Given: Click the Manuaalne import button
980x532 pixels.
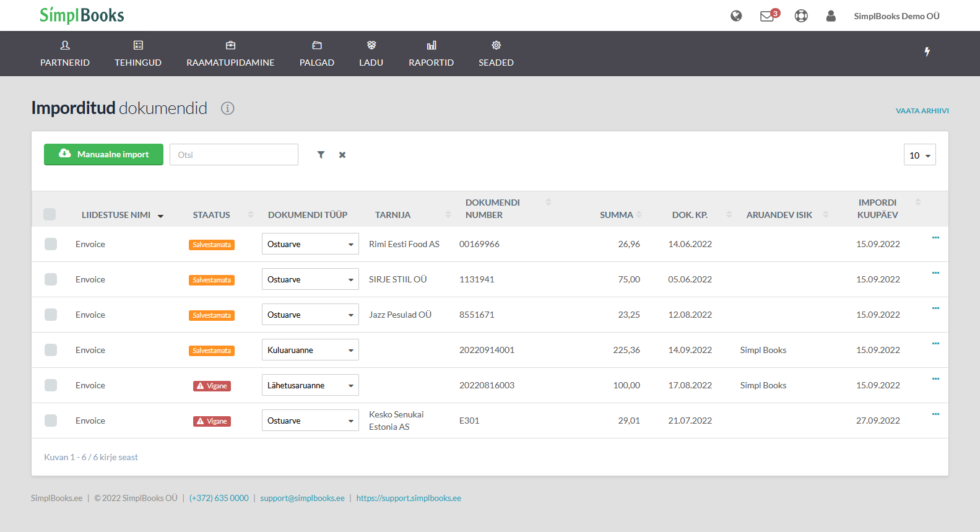Looking at the screenshot, I should point(103,155).
